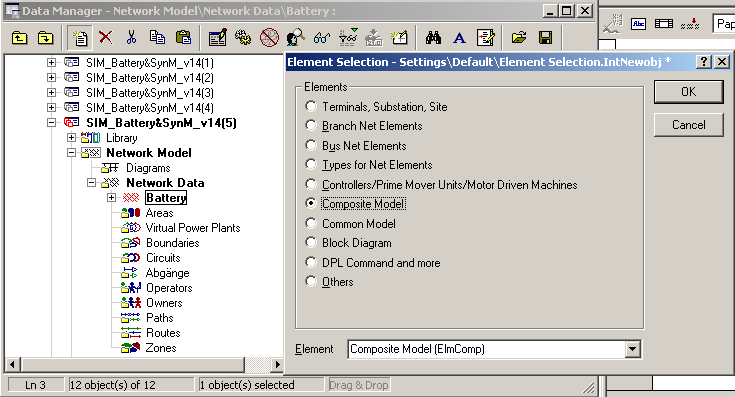Select Diagrams in the tree
The height and width of the screenshot is (397, 735).
148,168
